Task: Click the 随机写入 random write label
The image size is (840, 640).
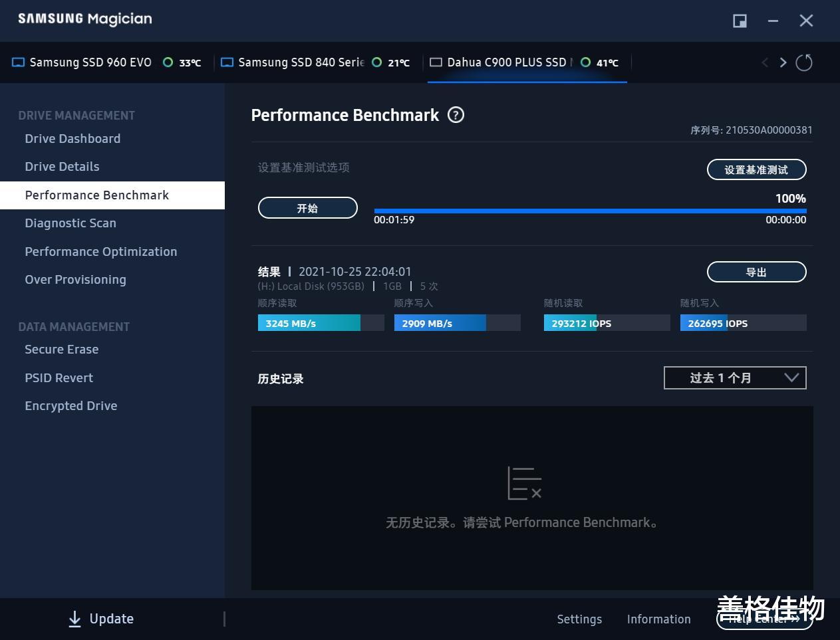Action: 700,303
